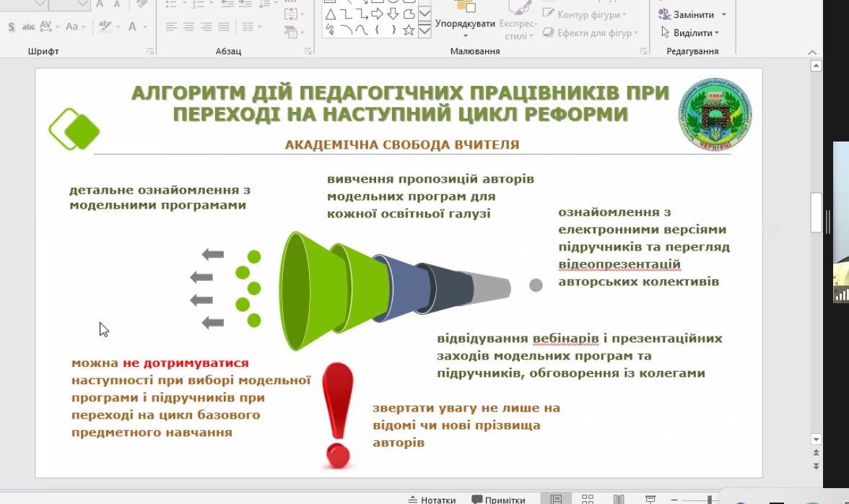Image resolution: width=849 pixels, height=504 pixels.
Task: Click the Замінити button
Action: (x=692, y=14)
